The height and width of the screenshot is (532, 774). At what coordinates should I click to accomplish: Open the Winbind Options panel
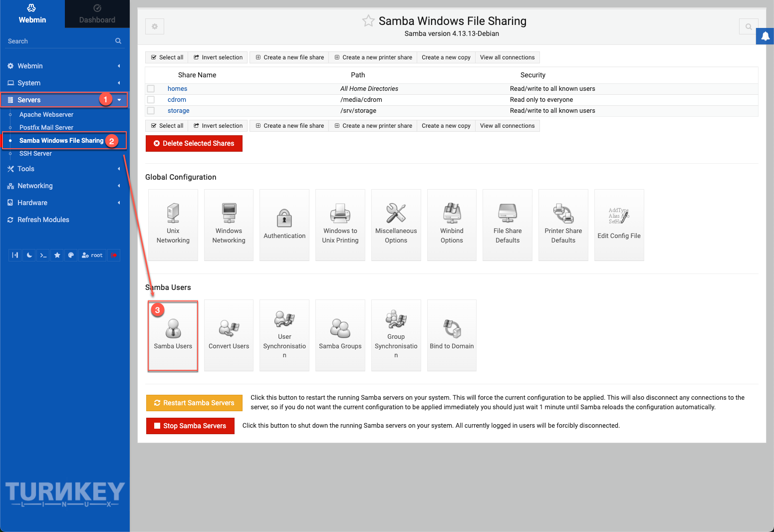[x=452, y=225]
